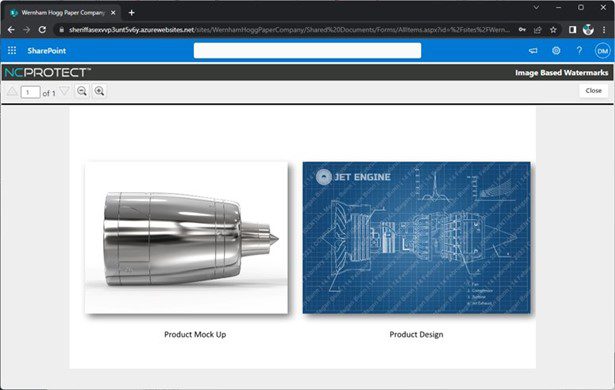The width and height of the screenshot is (615, 390).
Task: Go back in the browser
Action: point(11,30)
